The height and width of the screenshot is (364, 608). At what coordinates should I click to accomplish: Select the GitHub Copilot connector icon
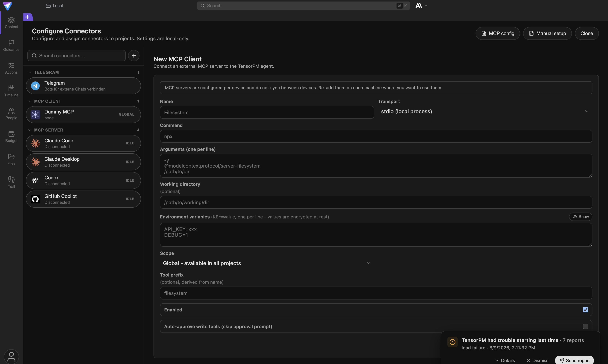[x=35, y=199]
